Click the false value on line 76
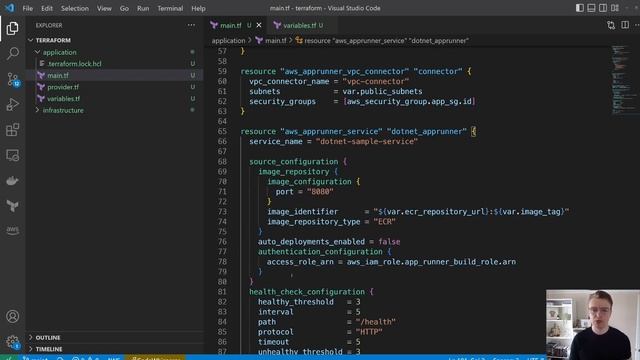The image size is (640, 360). click(389, 242)
